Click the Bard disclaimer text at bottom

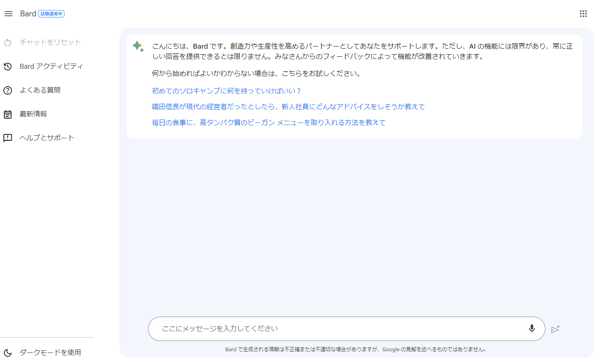(356, 349)
